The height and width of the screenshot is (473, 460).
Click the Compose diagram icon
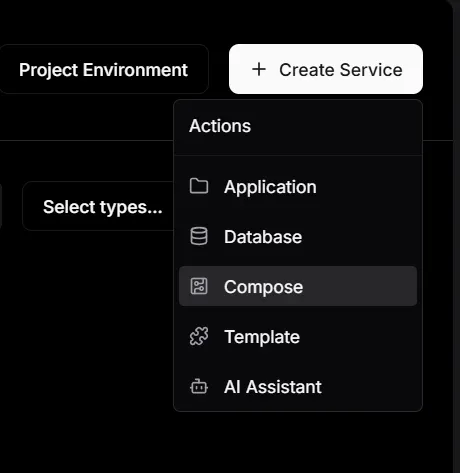[x=199, y=286]
